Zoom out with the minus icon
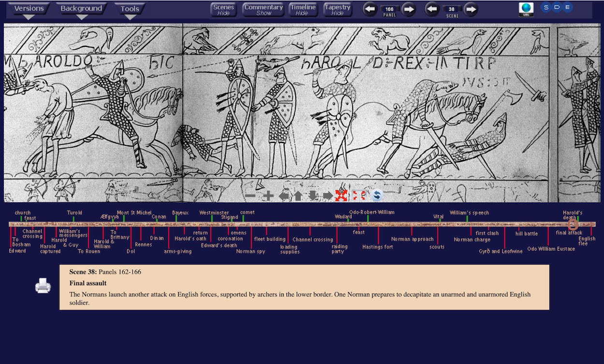Screen dimensions: 604x364 click(x=250, y=196)
